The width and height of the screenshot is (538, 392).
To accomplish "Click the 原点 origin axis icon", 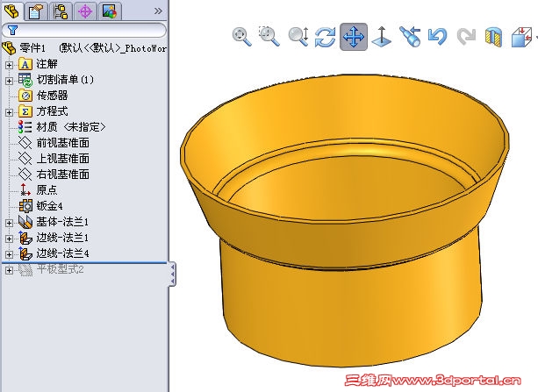I will tap(25, 189).
